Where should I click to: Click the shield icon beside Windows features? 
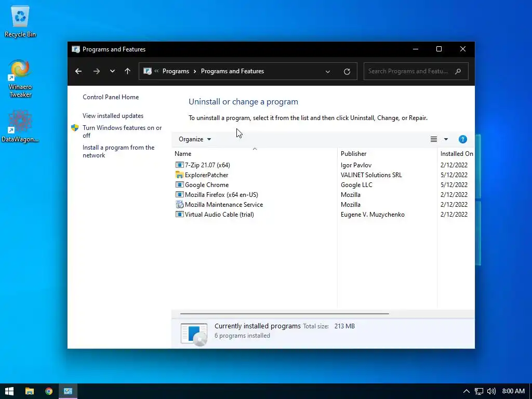[x=75, y=128]
